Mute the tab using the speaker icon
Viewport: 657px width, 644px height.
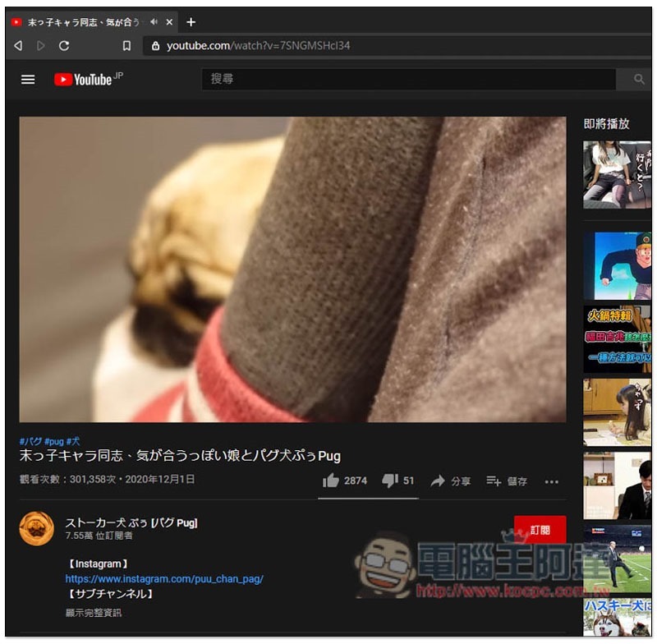pyautogui.click(x=154, y=22)
